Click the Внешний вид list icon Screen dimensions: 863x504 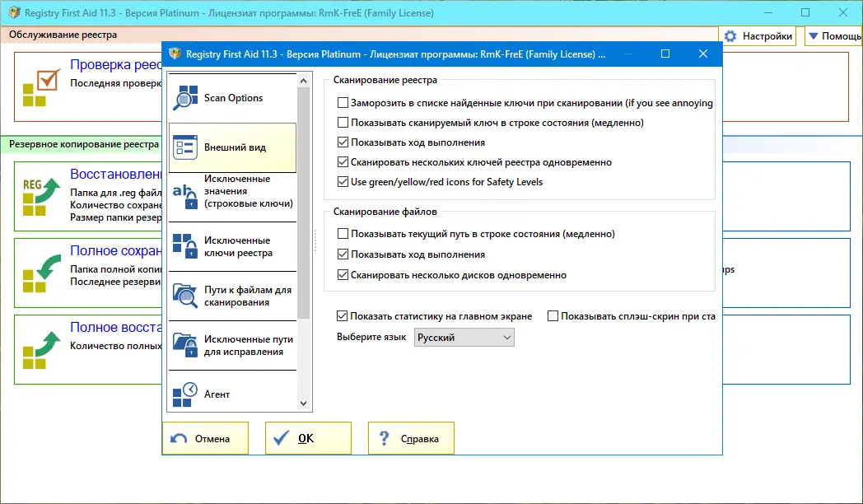pos(185,147)
